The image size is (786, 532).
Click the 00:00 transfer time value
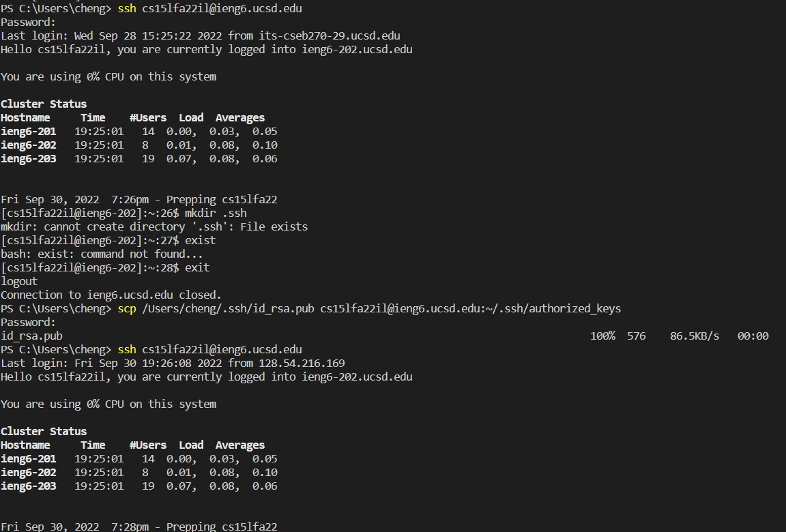pyautogui.click(x=753, y=336)
